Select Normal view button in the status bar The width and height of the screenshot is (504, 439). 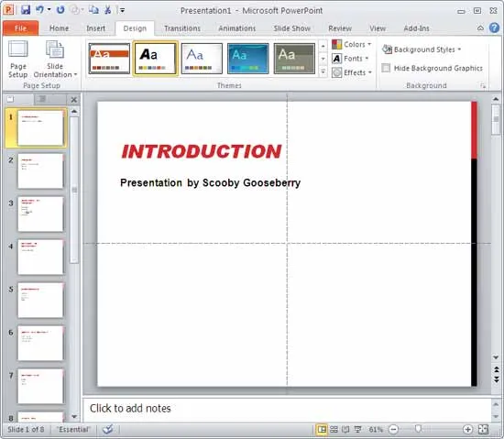tap(322, 429)
